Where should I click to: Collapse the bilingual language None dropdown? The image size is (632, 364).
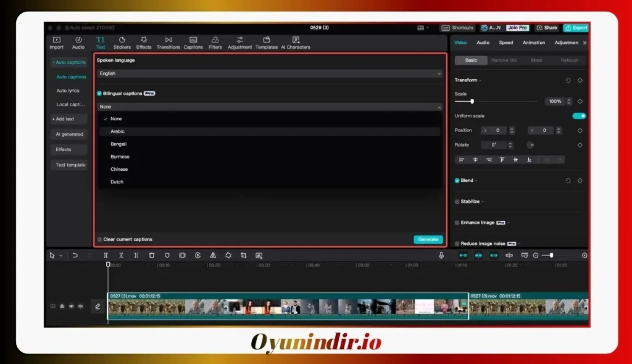click(270, 107)
